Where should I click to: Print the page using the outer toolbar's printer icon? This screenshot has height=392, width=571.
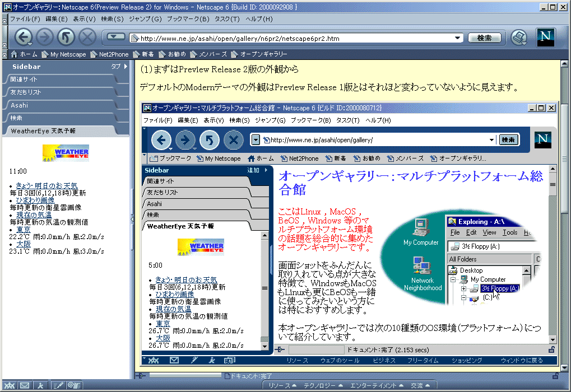pos(519,38)
